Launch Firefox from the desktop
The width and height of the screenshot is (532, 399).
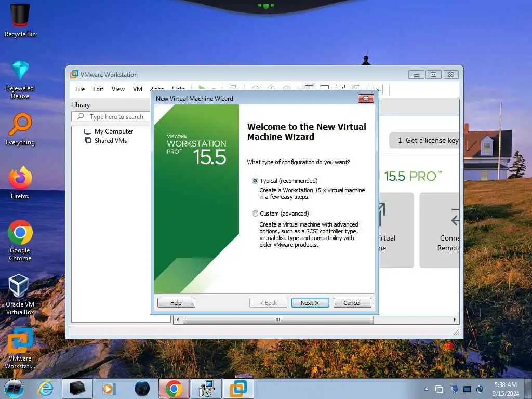pyautogui.click(x=20, y=182)
